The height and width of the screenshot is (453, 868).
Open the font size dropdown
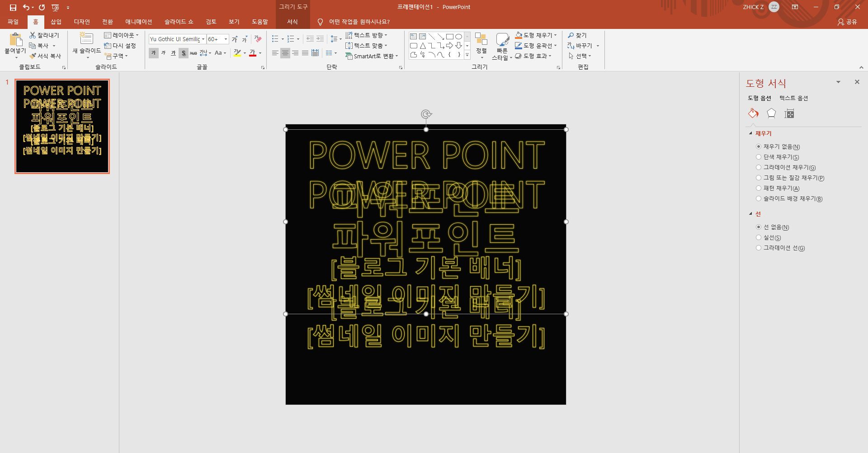coord(226,39)
